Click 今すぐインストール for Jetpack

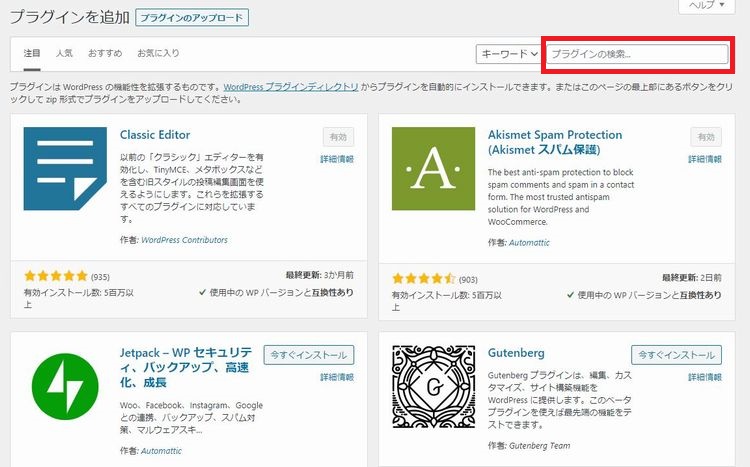(x=309, y=355)
